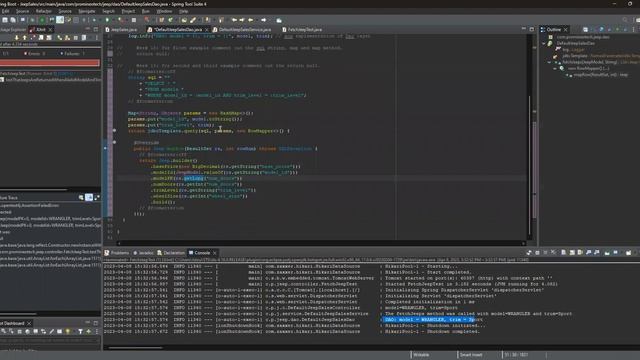This screenshot has height=360, width=640.
Task: Open the Project menu
Action: (128, 11)
